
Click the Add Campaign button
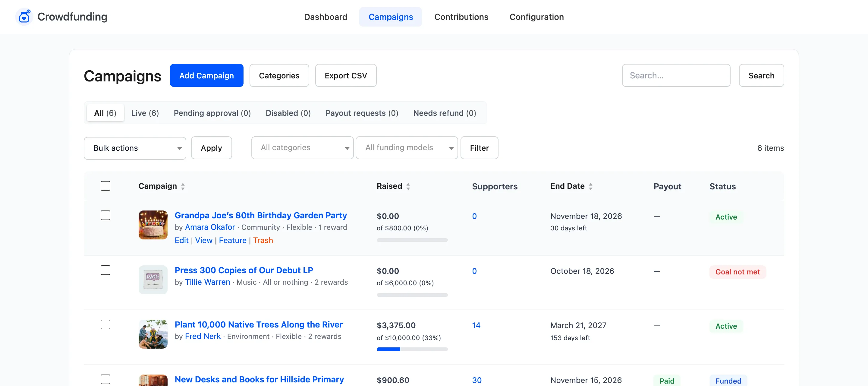pyautogui.click(x=206, y=75)
